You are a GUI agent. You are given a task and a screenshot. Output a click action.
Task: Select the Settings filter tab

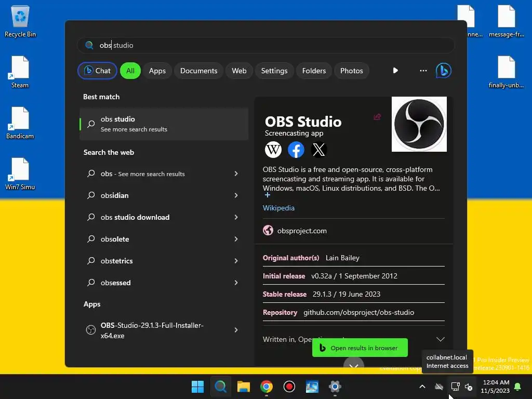point(274,71)
